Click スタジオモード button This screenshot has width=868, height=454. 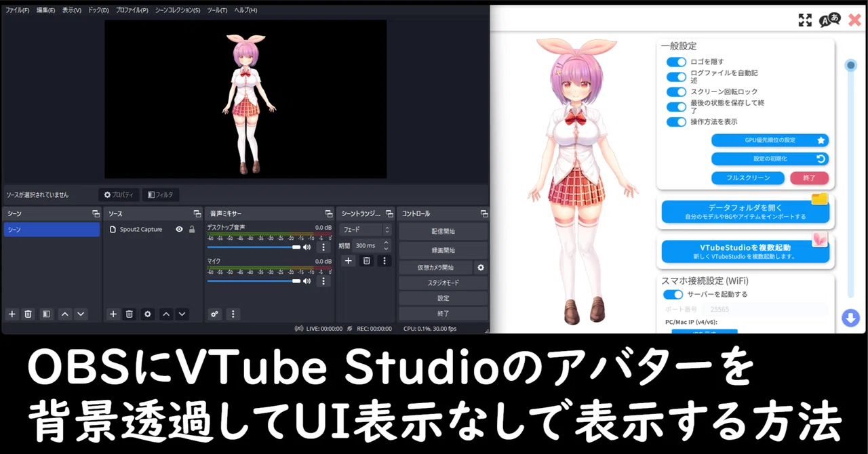point(443,283)
